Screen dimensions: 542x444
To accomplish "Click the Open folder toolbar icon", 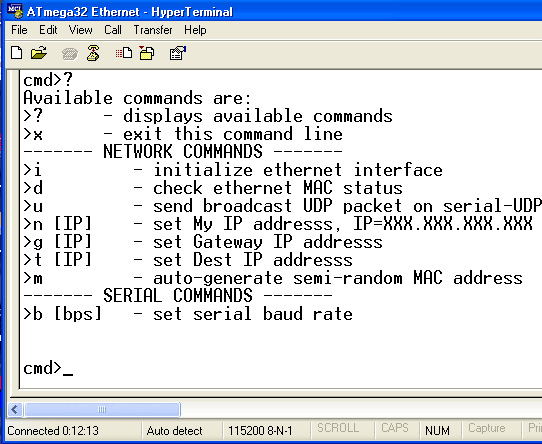I will coord(39,53).
